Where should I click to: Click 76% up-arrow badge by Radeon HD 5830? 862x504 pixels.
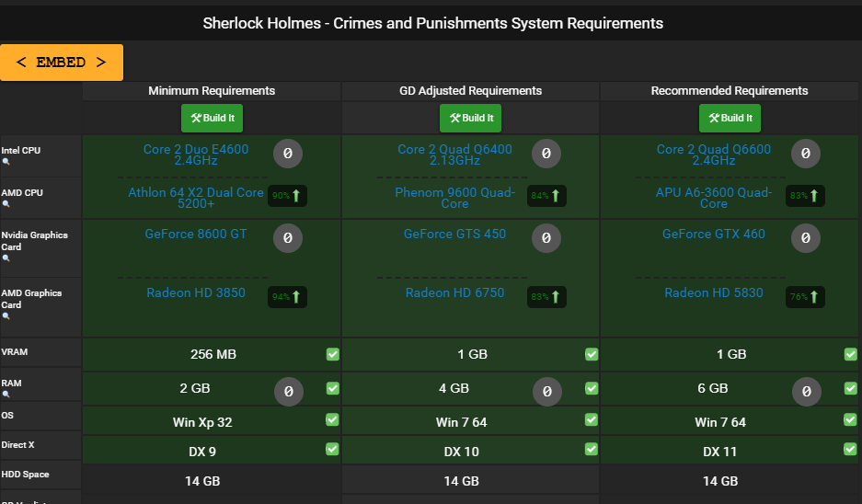[x=805, y=297]
